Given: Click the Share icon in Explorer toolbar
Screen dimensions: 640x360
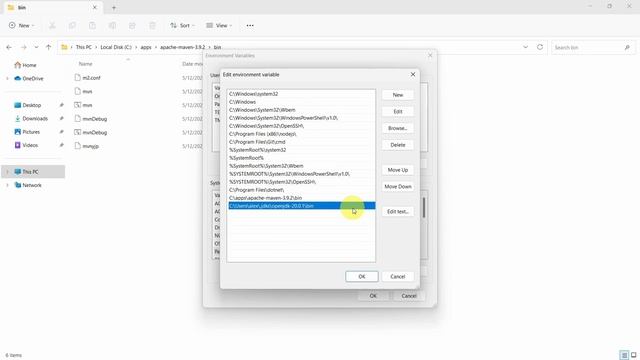Looking at the screenshot, I should (132, 26).
